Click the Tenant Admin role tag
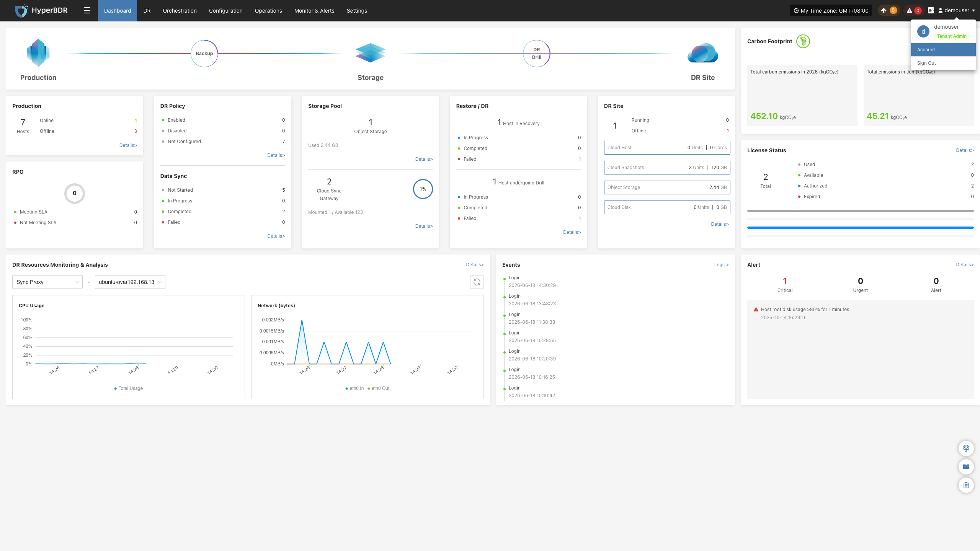The image size is (980, 551). (x=952, y=36)
